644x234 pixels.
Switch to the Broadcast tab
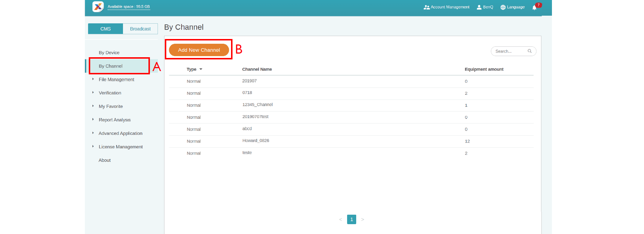point(140,29)
